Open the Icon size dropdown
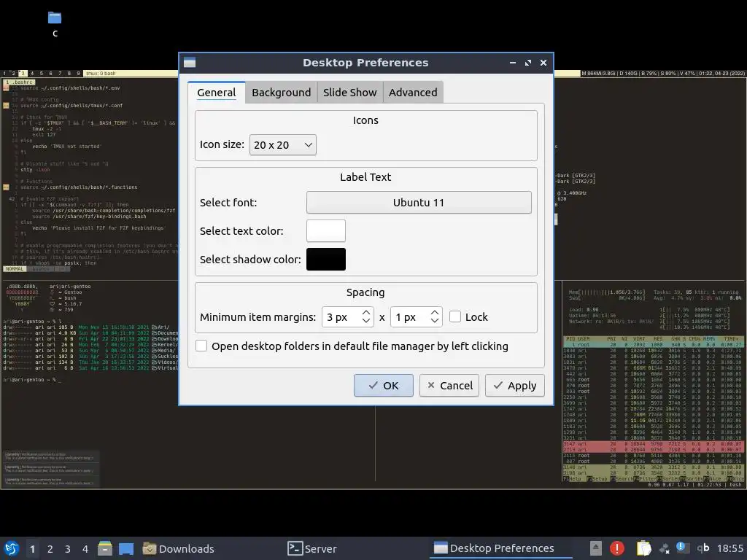 [283, 145]
